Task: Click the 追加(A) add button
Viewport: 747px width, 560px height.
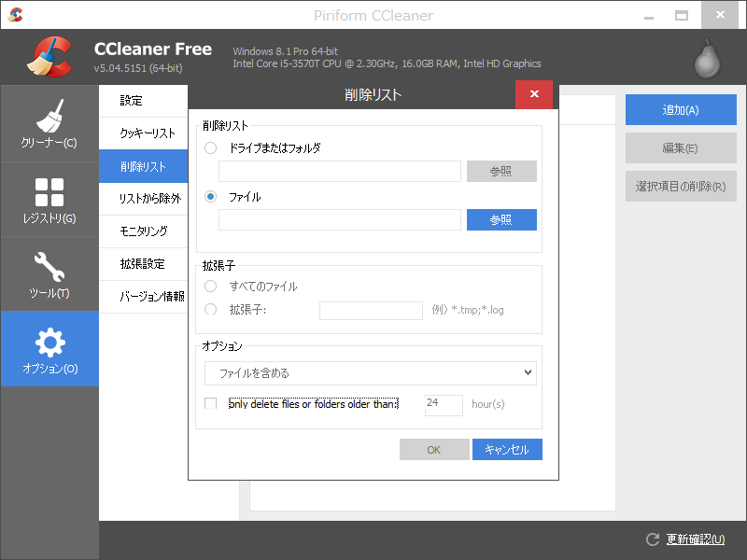Action: pos(681,109)
